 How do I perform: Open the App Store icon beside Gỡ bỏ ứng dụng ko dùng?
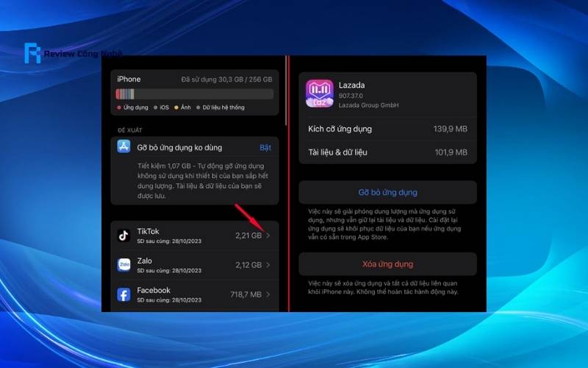click(123, 146)
